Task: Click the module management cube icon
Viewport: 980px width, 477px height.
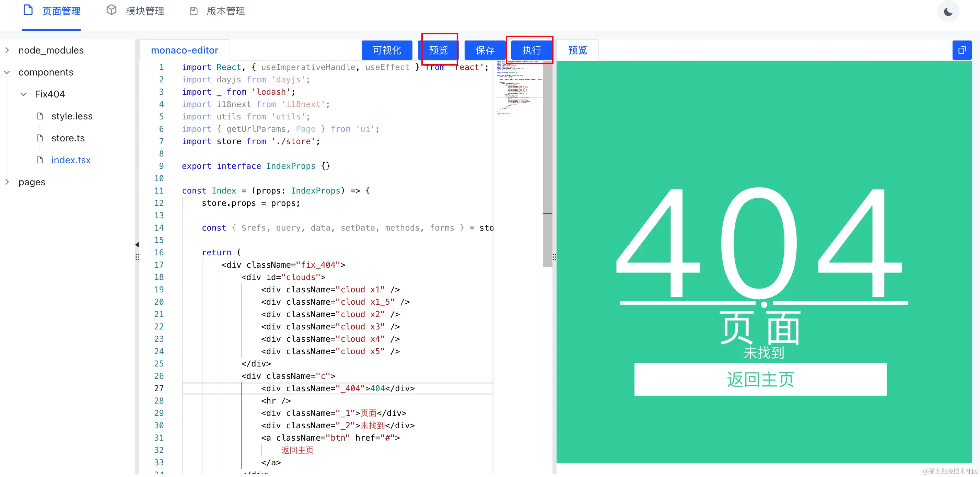Action: point(111,10)
